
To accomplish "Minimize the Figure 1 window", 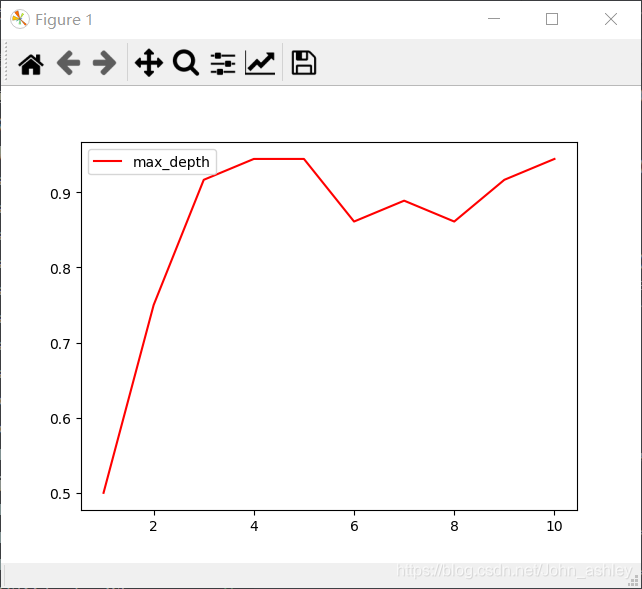I will tap(494, 19).
